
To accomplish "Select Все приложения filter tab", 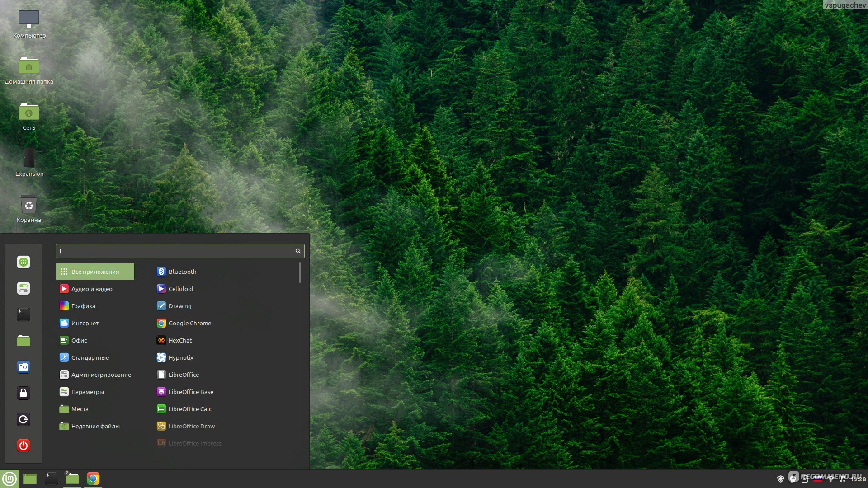I will pos(95,271).
